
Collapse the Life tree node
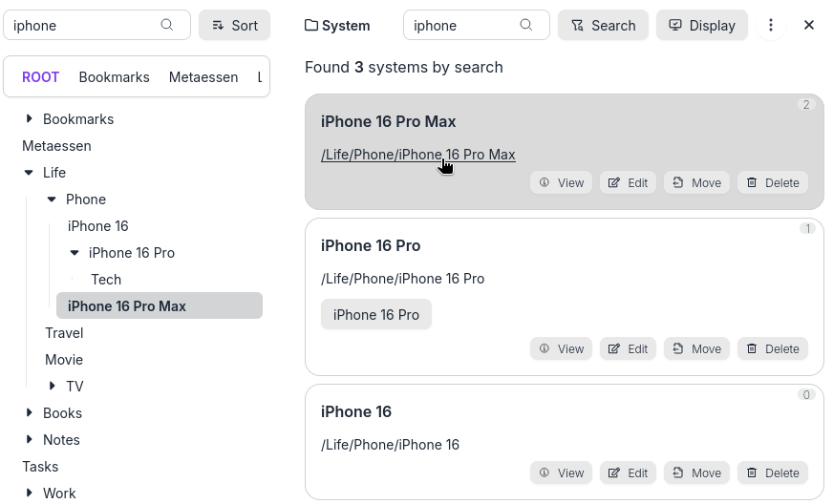[x=29, y=173]
